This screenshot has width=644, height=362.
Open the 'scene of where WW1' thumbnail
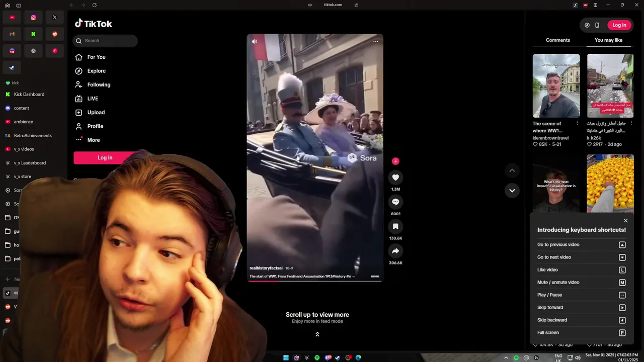[556, 86]
